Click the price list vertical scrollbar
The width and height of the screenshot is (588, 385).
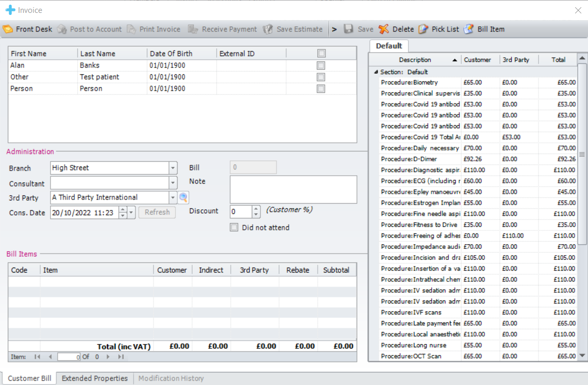582,155
